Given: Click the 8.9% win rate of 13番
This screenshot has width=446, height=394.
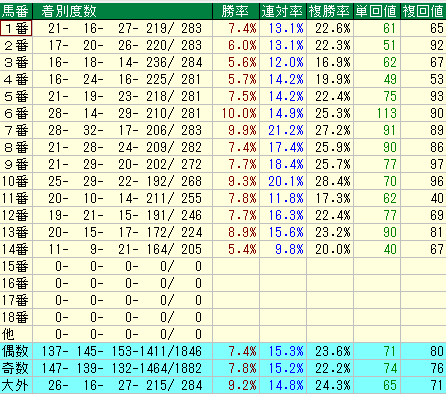Looking at the screenshot, I should (x=242, y=232).
